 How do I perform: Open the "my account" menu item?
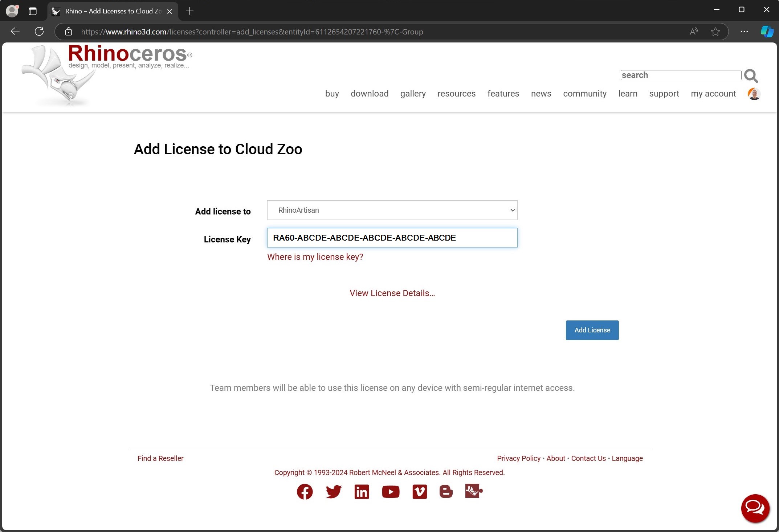point(713,94)
